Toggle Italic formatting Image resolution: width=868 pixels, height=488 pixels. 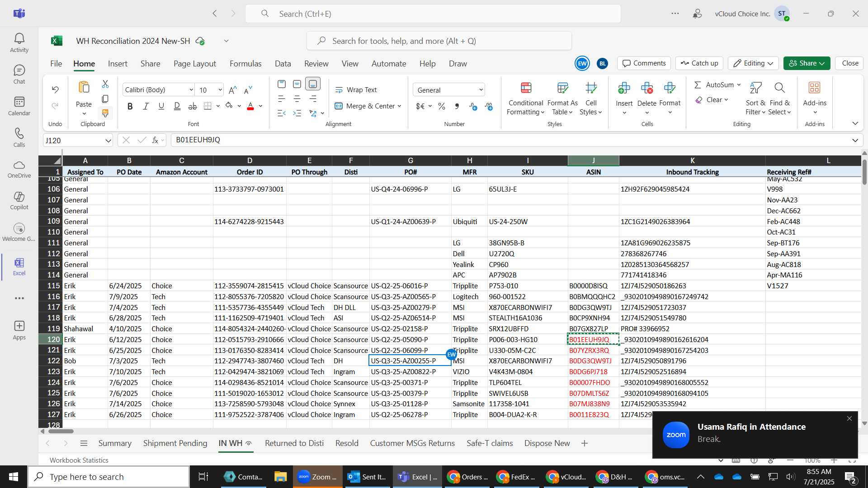(x=146, y=106)
